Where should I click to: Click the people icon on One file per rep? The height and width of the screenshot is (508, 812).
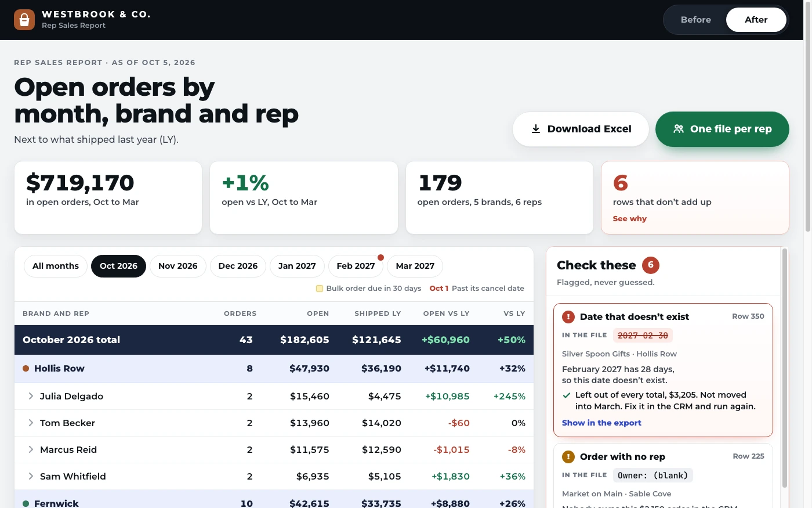[x=679, y=129]
